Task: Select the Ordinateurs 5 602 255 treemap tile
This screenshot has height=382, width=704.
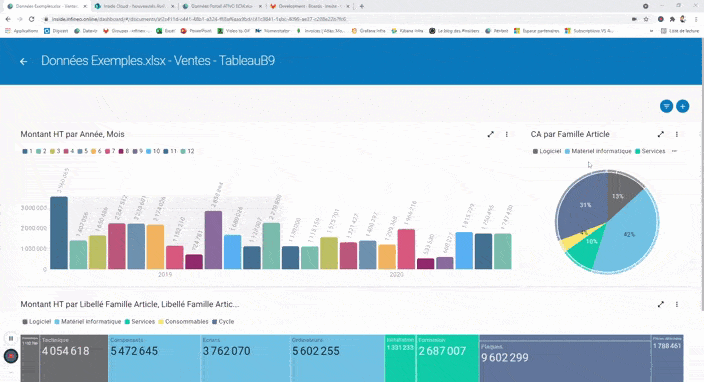Action: click(x=337, y=358)
